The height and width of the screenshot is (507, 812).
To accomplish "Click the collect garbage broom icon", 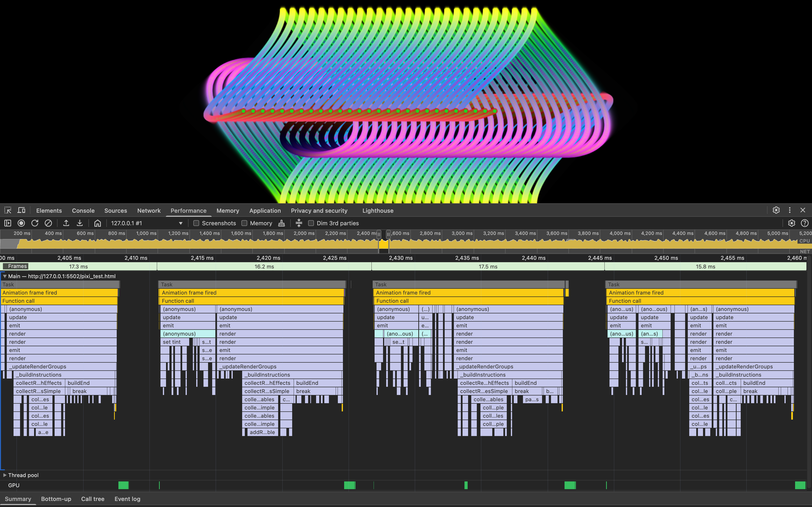I will (282, 223).
